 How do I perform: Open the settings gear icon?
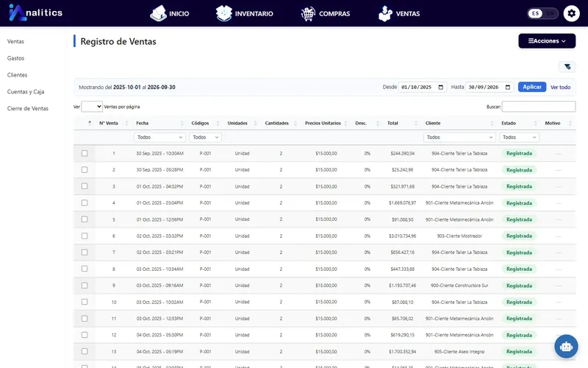(x=572, y=13)
